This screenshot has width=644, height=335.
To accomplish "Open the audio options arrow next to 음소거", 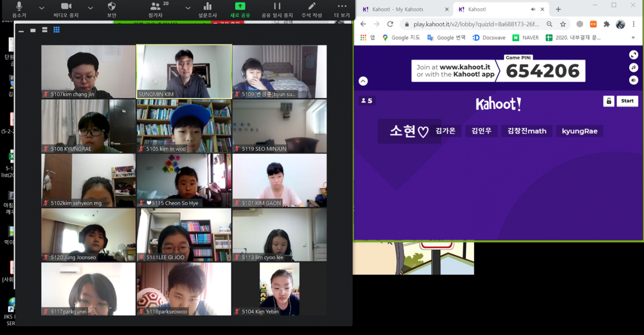I will [x=42, y=8].
